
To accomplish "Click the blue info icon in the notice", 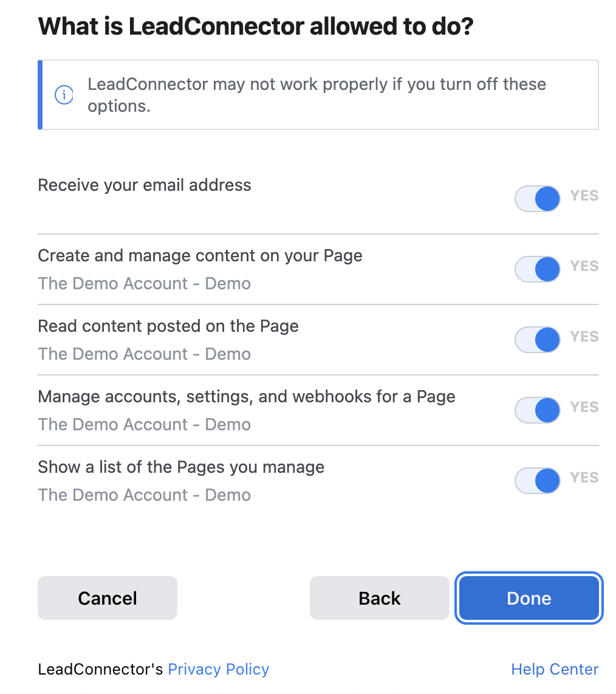I will [64, 95].
